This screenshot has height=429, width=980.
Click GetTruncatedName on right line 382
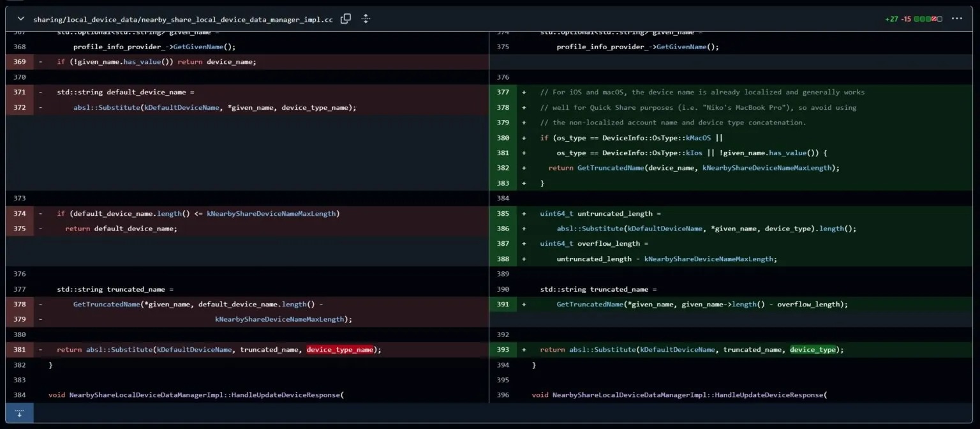(611, 168)
